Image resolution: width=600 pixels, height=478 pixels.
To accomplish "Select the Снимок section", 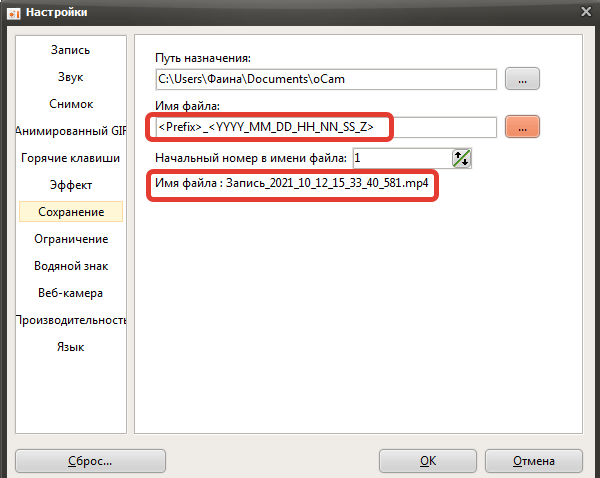I will click(x=70, y=104).
